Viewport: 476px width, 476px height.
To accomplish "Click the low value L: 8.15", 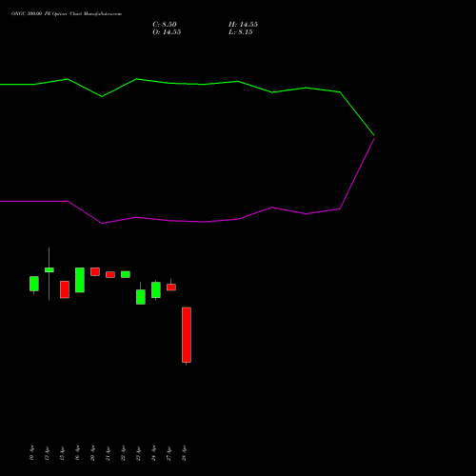I will coord(241,32).
